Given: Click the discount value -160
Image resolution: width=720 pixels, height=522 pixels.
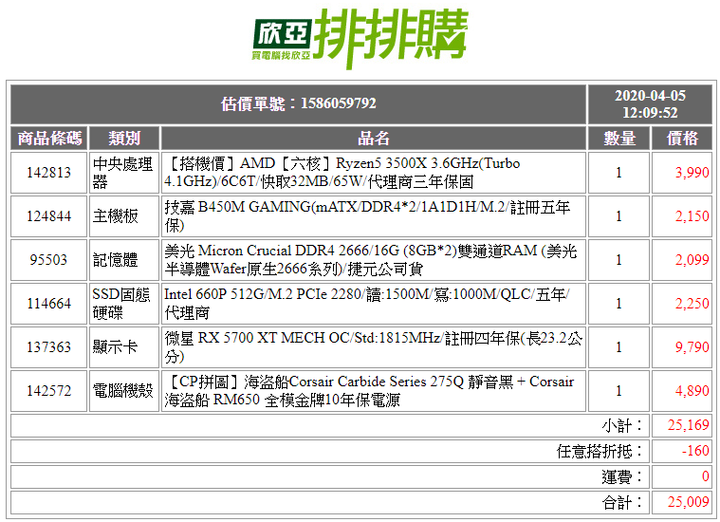Looking at the screenshot, I should pos(695,451).
